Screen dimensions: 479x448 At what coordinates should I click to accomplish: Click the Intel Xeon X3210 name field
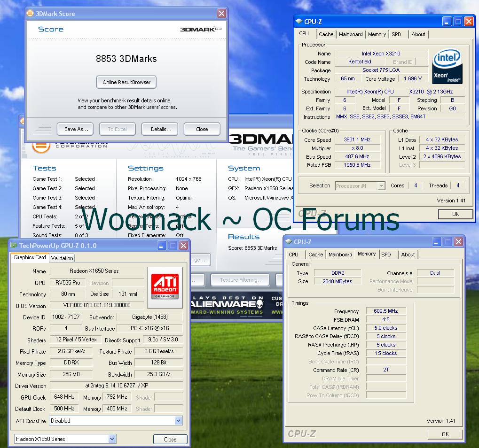(381, 54)
